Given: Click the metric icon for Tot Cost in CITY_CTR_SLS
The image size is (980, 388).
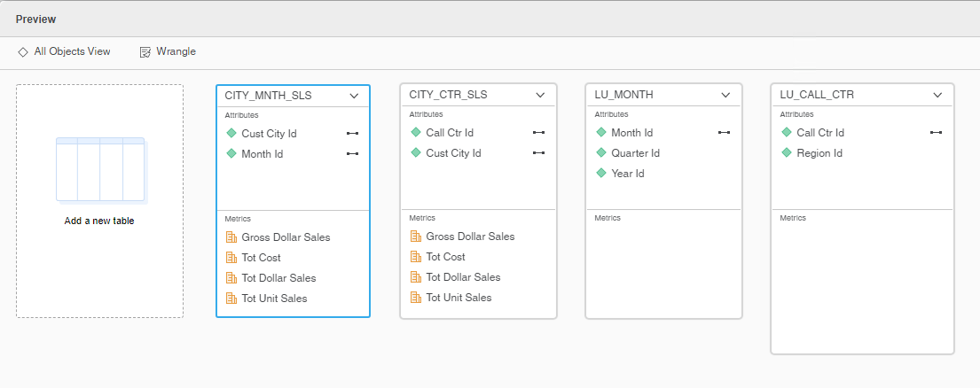Looking at the screenshot, I should click(x=416, y=256).
